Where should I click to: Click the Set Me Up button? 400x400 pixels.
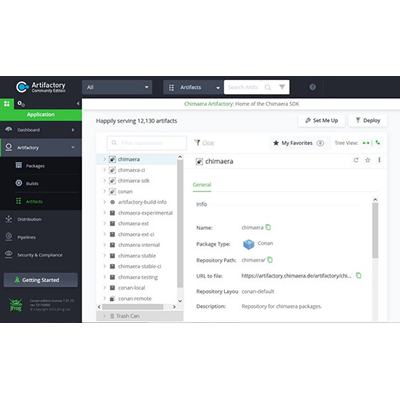tap(321, 120)
